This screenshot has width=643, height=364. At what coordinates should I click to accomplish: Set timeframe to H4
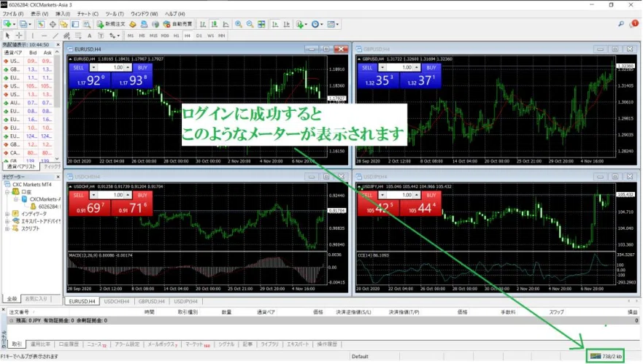click(x=188, y=36)
